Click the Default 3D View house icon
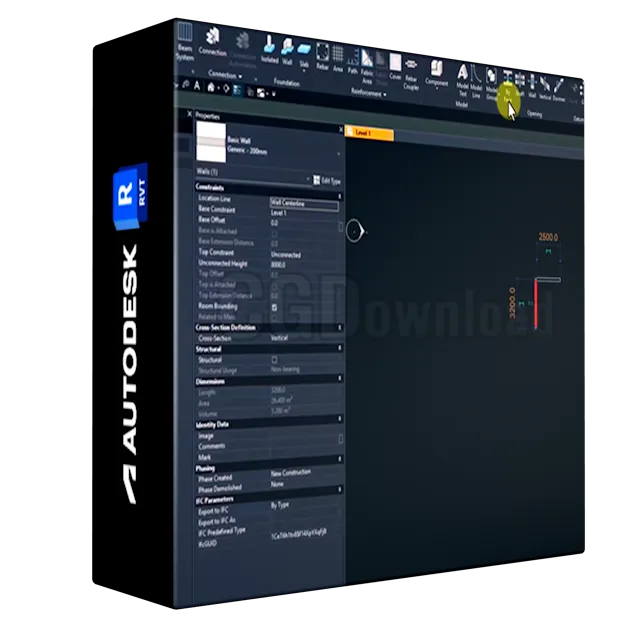630x630 pixels. point(211,87)
